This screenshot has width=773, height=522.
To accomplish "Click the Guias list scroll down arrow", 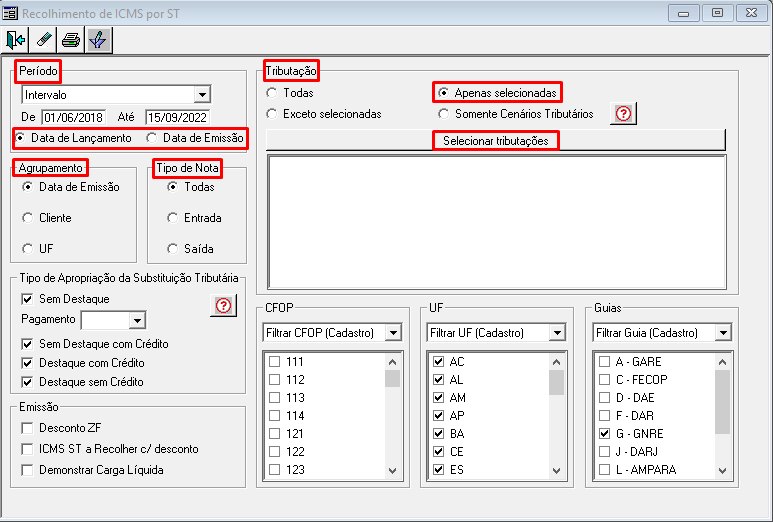I will pos(722,470).
